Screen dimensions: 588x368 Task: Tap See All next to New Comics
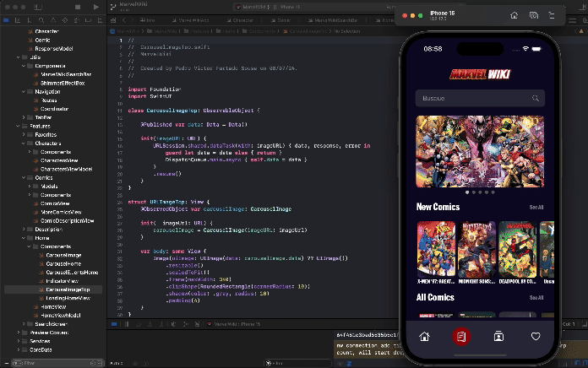tap(536, 208)
